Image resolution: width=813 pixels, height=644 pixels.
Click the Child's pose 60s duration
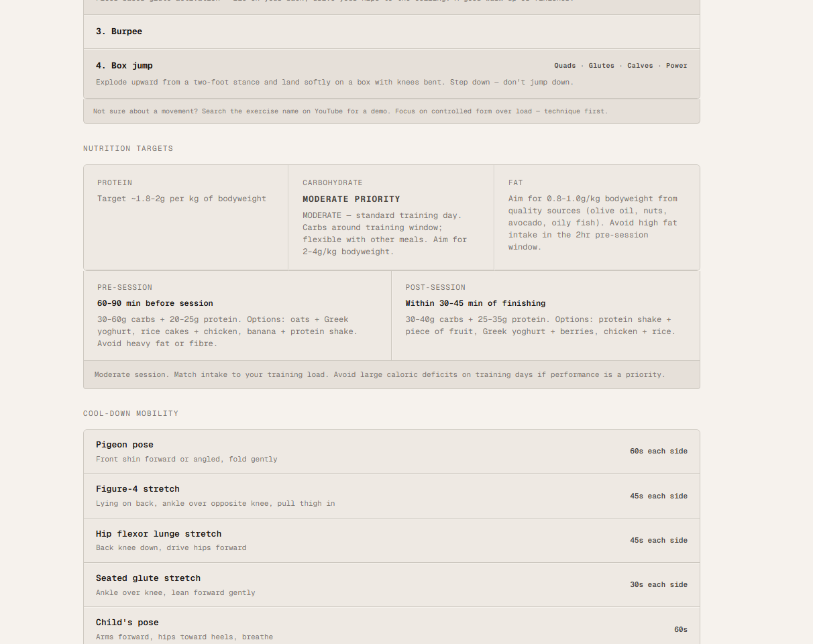[x=681, y=630]
